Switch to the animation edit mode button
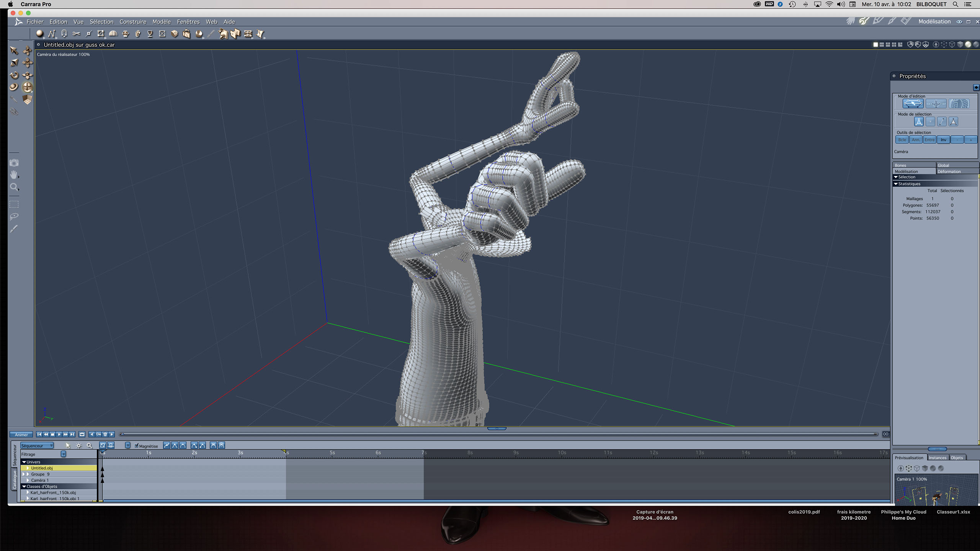The image size is (980, 551). pos(936,104)
